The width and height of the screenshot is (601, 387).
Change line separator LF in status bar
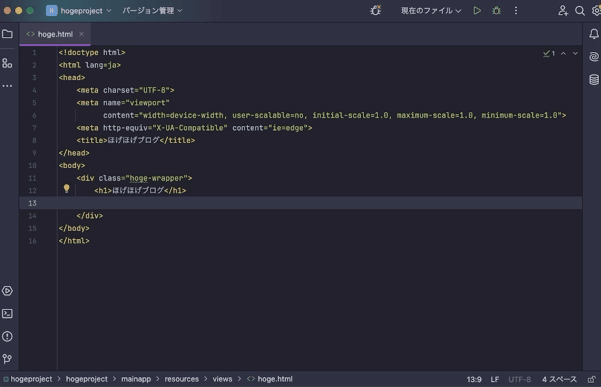coord(495,379)
